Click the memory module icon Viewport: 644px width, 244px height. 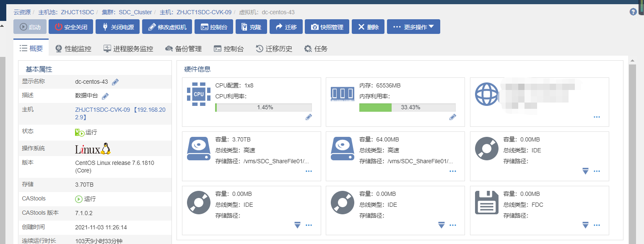pyautogui.click(x=343, y=94)
